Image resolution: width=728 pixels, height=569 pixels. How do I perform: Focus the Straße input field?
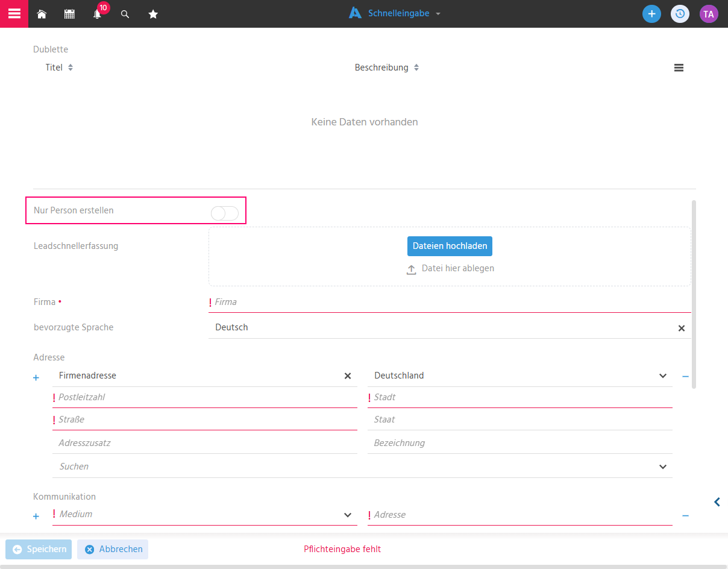(x=205, y=420)
